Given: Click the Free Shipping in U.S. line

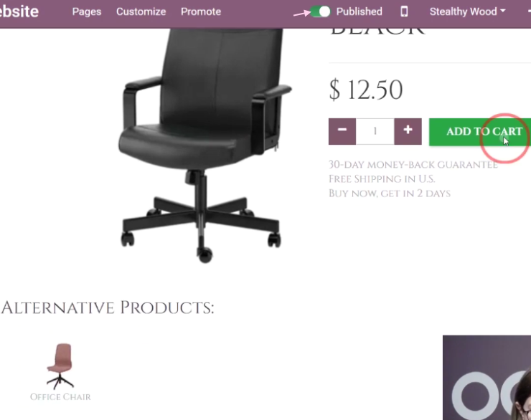Looking at the screenshot, I should click(382, 179).
